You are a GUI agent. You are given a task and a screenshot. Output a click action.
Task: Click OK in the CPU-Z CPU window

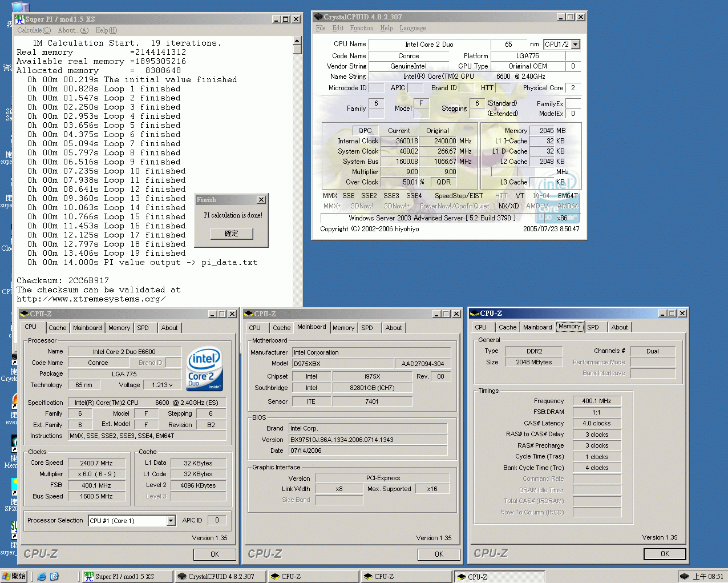[215, 554]
